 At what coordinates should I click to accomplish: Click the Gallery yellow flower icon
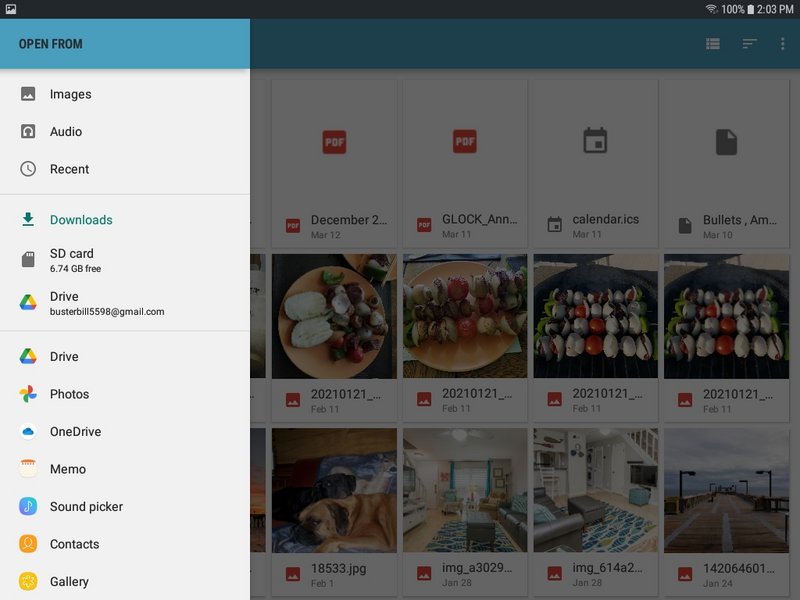click(28, 581)
